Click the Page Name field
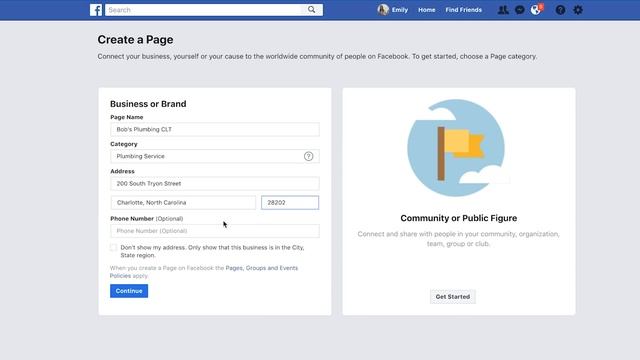Image resolution: width=640 pixels, height=360 pixels. pos(215,129)
